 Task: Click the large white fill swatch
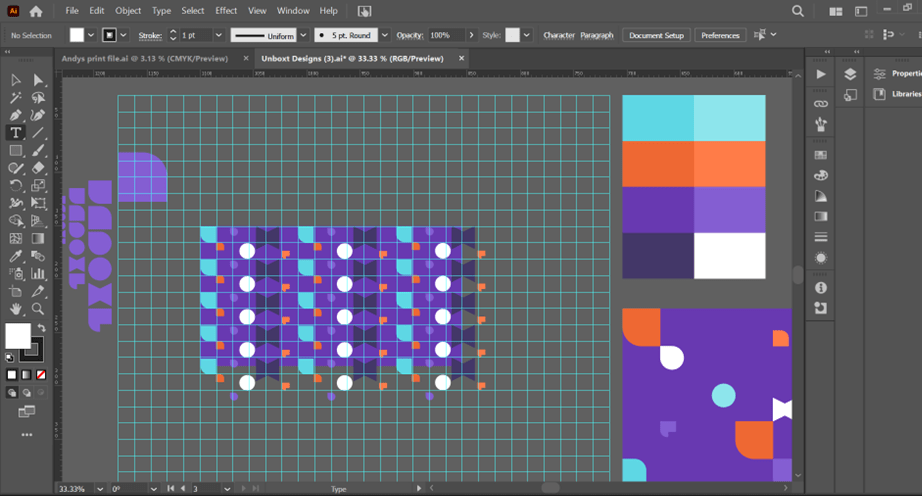18,336
